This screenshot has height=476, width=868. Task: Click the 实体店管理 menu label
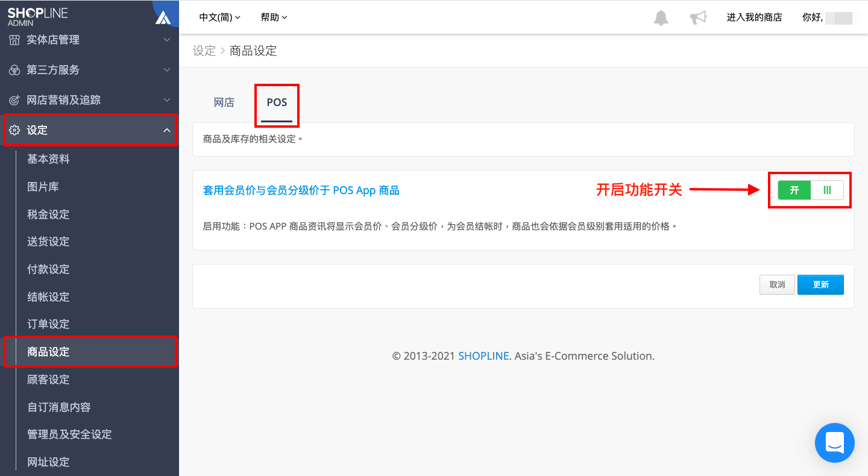coord(53,40)
